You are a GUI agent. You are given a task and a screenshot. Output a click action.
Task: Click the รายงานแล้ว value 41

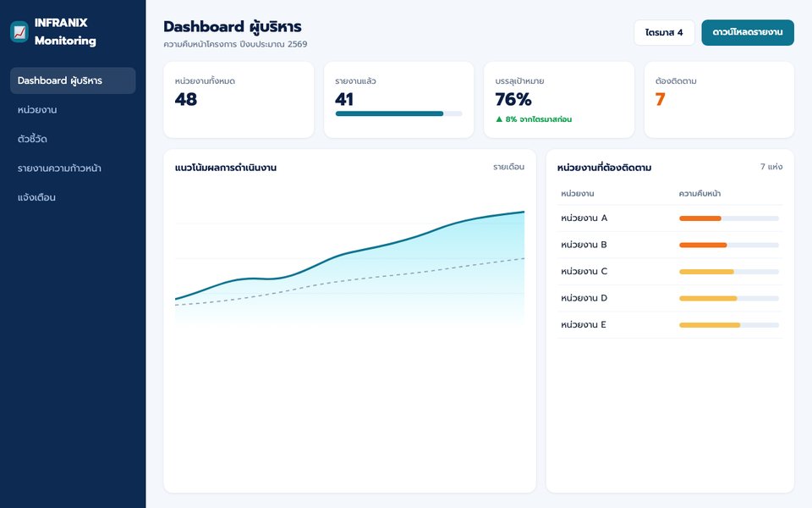[x=344, y=99]
